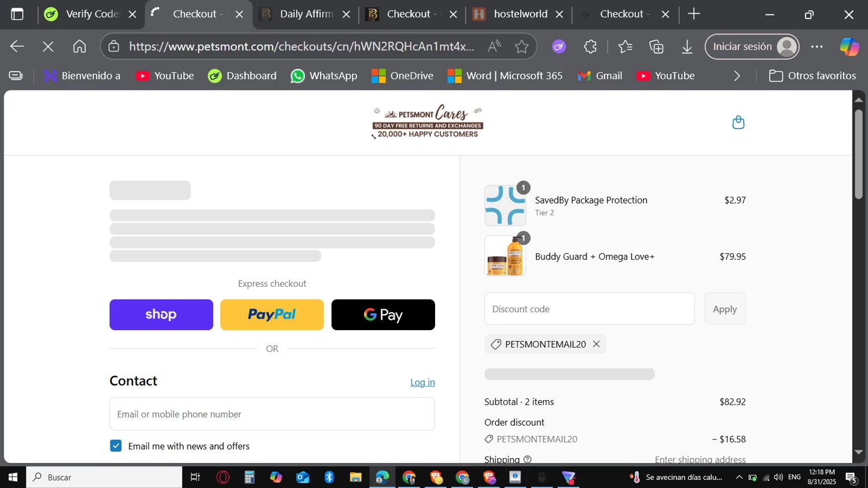Click the page vertical scrollbar
Image resolution: width=868 pixels, height=488 pixels.
tap(859, 153)
